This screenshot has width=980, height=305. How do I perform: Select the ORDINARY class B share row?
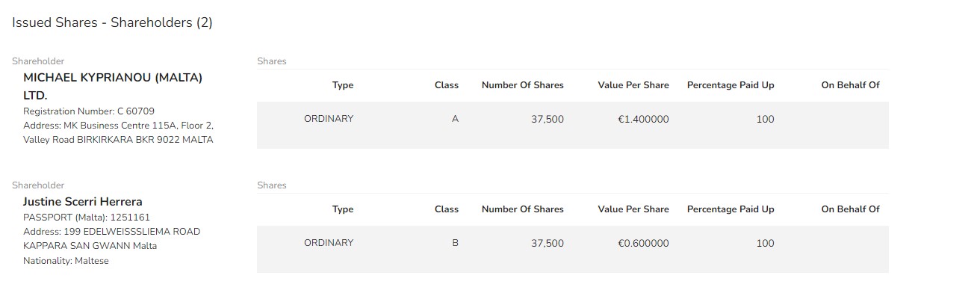click(573, 249)
